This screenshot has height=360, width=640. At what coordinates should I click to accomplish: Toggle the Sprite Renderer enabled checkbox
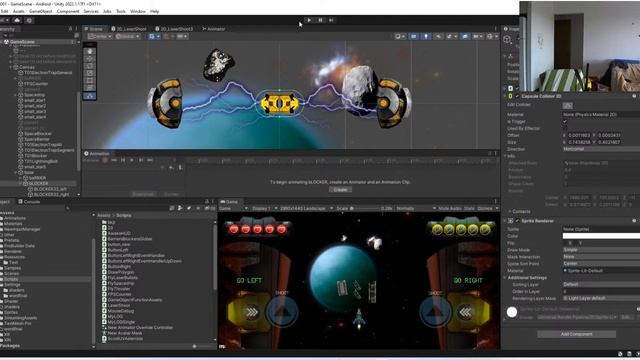point(518,221)
